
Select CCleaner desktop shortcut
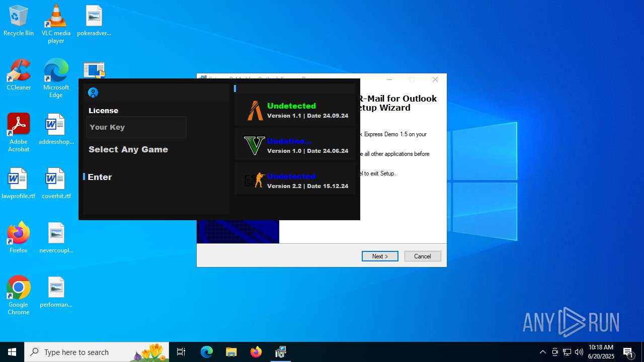coord(19,75)
